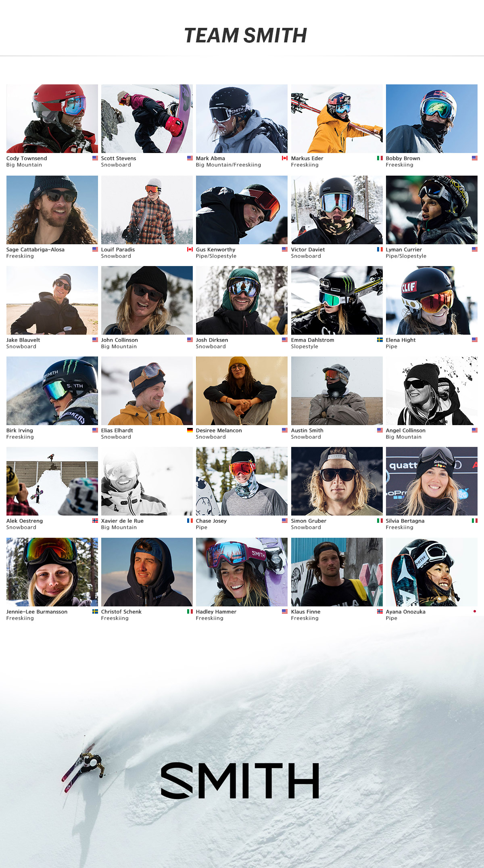Screen dimensions: 484x868
Task: Click the Swedish flag beside Emma Dahlstrom
Action: pos(380,340)
